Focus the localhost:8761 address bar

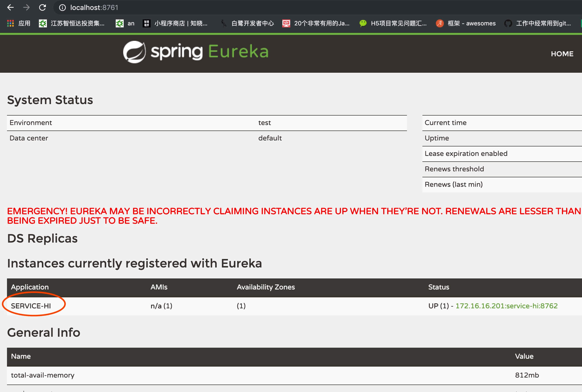pos(94,8)
